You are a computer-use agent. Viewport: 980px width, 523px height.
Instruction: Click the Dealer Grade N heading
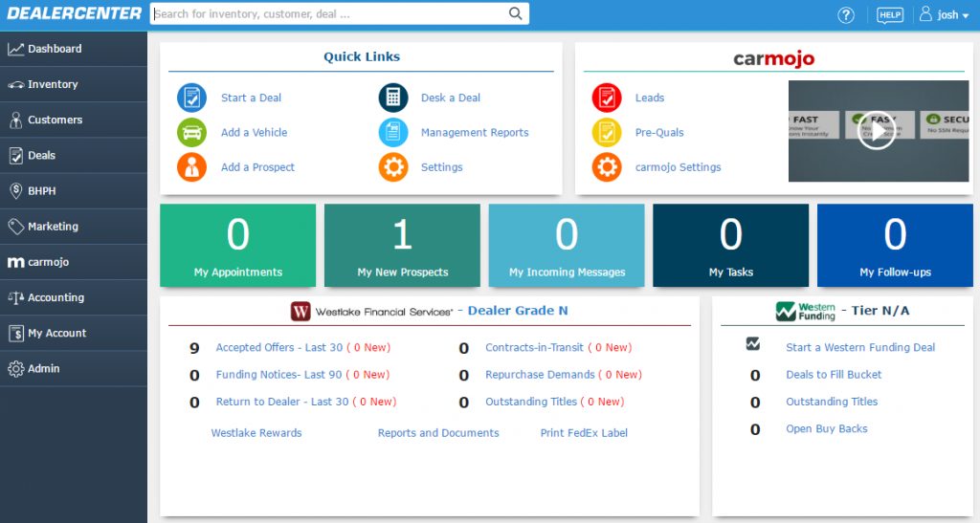(x=518, y=311)
